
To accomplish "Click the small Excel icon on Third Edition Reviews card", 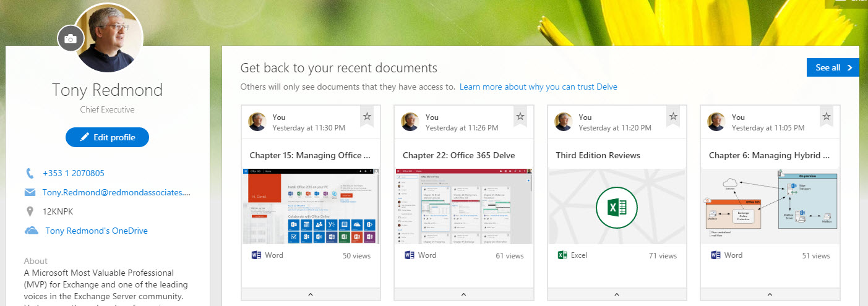I will pos(562,255).
